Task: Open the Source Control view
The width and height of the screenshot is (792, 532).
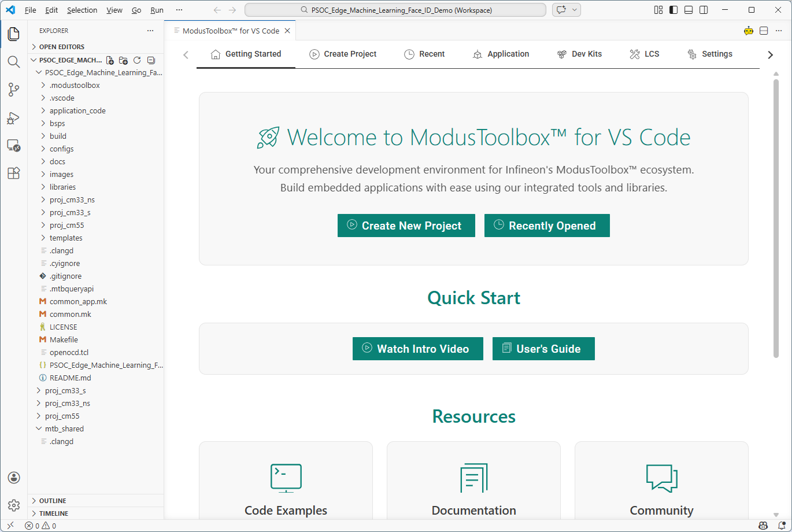Action: [x=14, y=90]
